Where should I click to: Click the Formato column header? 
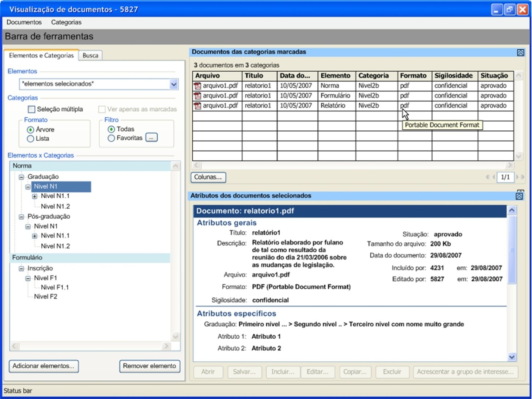click(415, 76)
